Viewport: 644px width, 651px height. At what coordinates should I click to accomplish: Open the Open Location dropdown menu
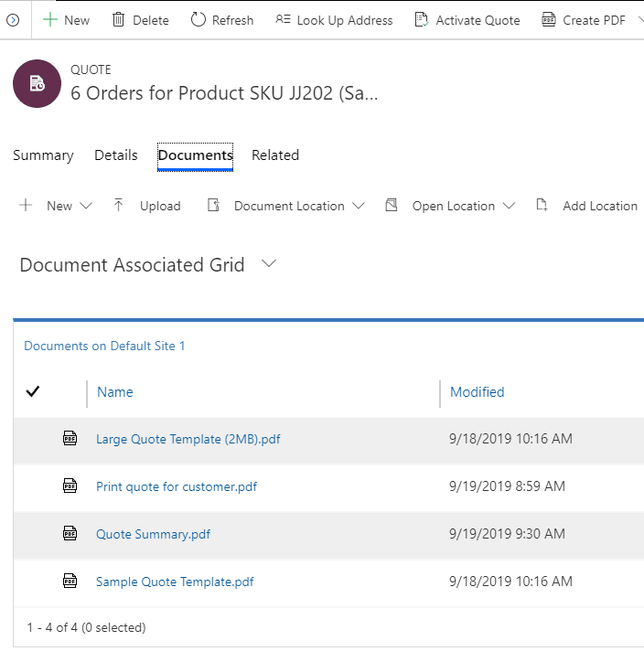tap(509, 206)
